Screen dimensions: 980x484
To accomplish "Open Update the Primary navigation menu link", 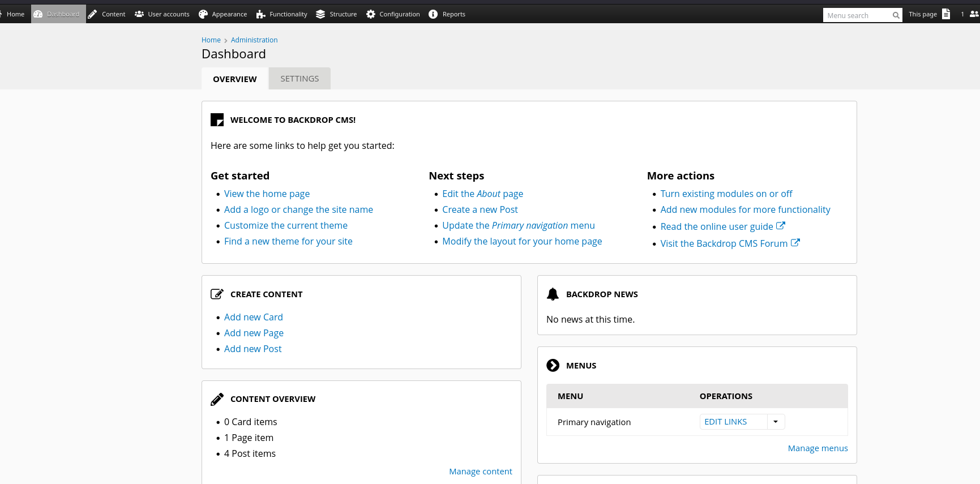I will 519,225.
